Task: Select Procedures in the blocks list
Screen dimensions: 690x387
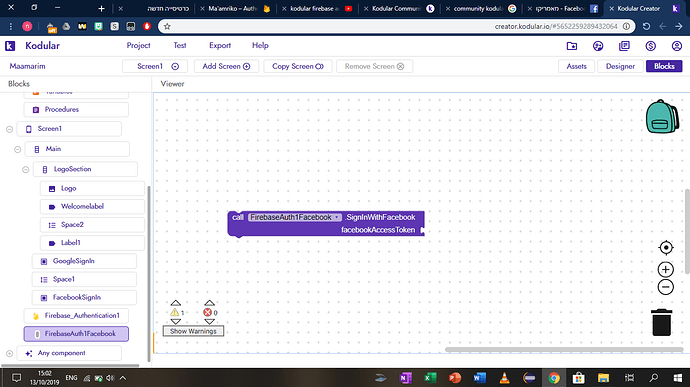Action: tap(76, 110)
